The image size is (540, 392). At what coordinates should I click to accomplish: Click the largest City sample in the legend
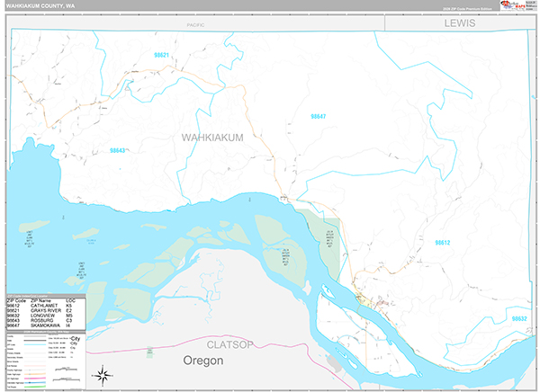[75, 338]
